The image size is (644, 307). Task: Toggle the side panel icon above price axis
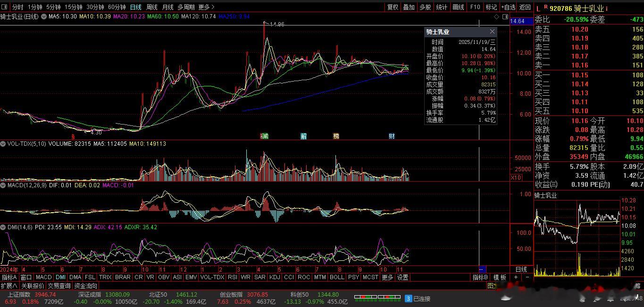point(505,17)
